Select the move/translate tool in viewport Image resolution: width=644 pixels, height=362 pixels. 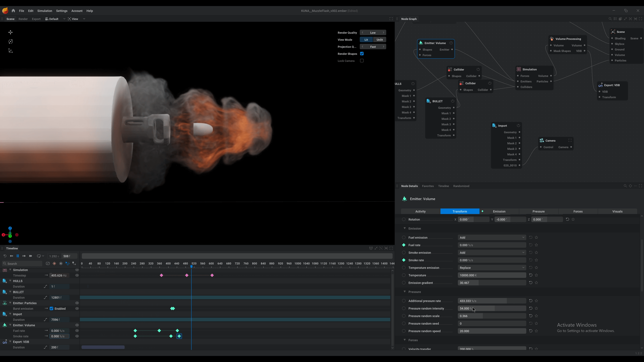pyautogui.click(x=11, y=33)
